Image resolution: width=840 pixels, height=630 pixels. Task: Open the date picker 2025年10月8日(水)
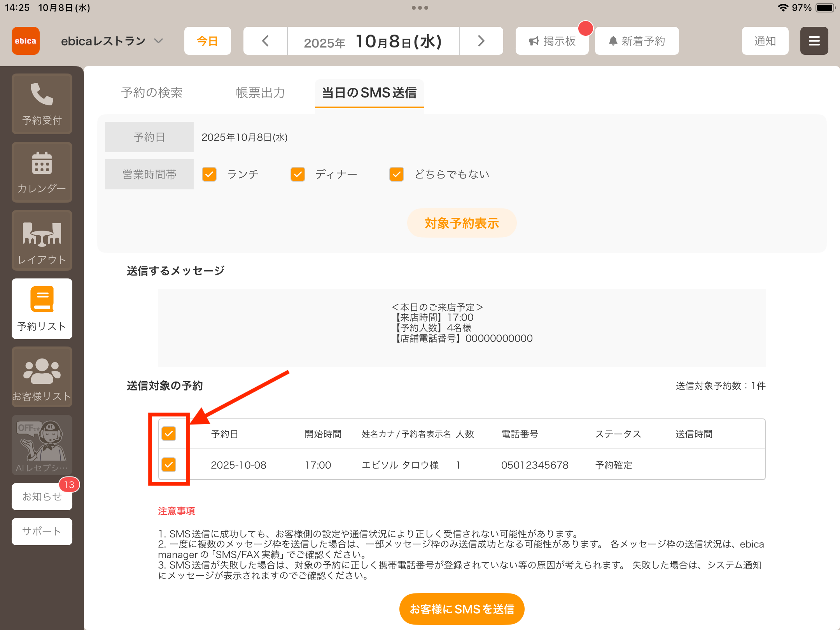click(373, 41)
